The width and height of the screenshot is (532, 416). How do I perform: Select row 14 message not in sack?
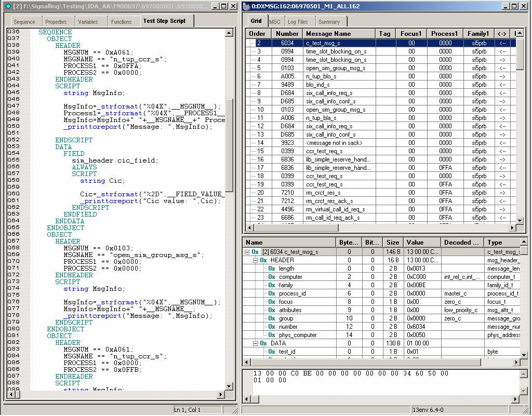(x=381, y=143)
